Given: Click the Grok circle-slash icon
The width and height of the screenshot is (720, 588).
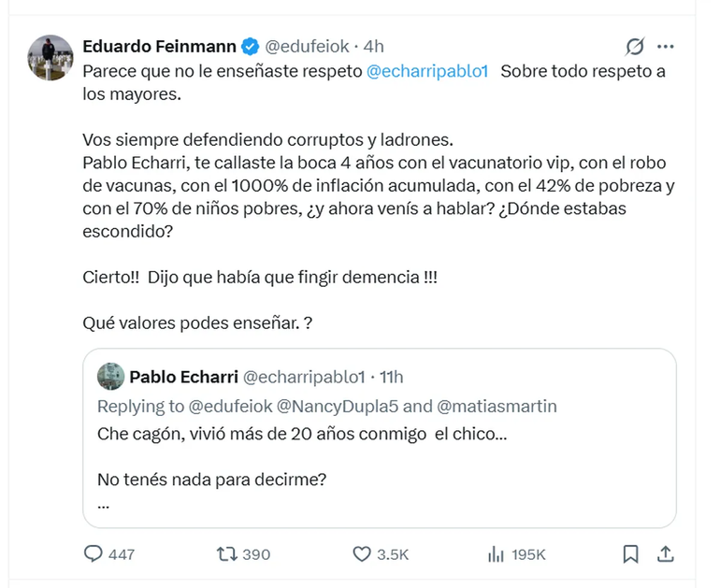Looking at the screenshot, I should pyautogui.click(x=635, y=47).
